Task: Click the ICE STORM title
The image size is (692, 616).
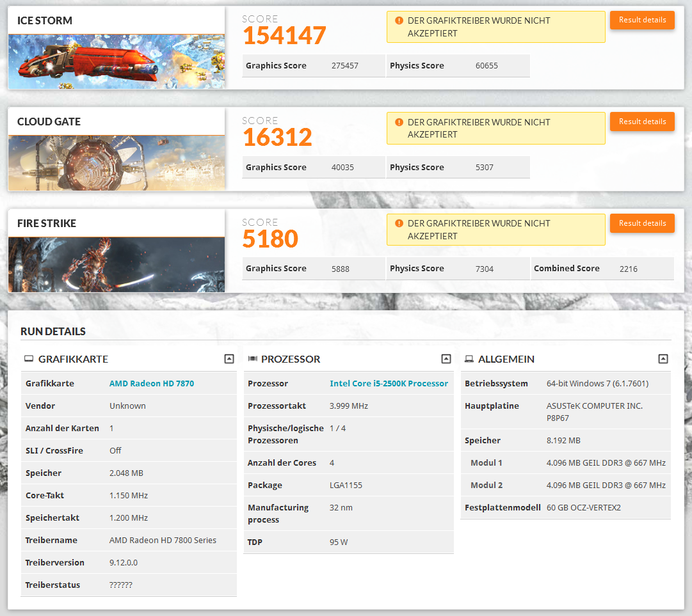Action: tap(45, 20)
